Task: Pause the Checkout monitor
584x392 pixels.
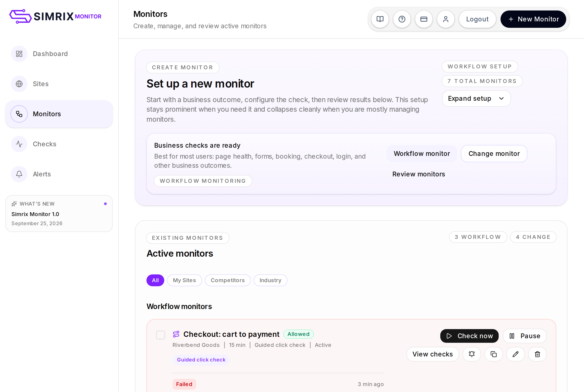Action: tap(524, 336)
